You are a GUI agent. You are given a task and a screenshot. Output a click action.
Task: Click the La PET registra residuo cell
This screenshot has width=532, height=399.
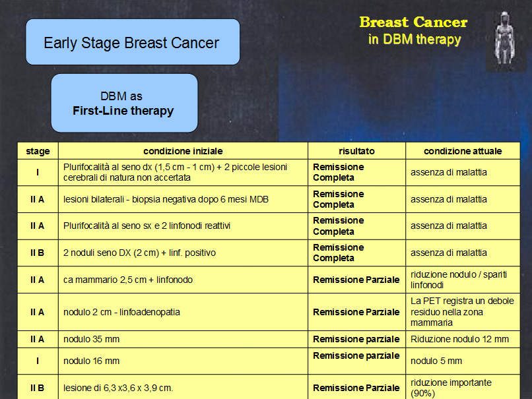463,312
